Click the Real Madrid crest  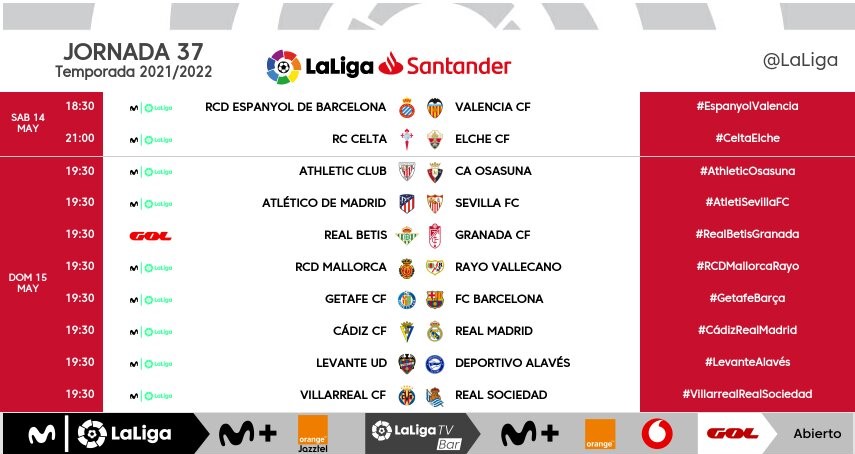click(435, 331)
